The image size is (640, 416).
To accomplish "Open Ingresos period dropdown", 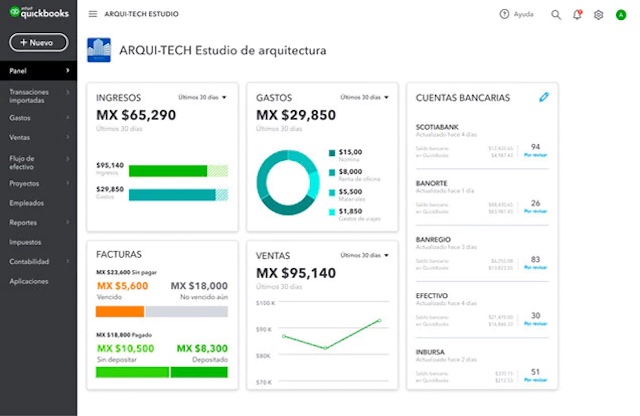I will (x=202, y=97).
